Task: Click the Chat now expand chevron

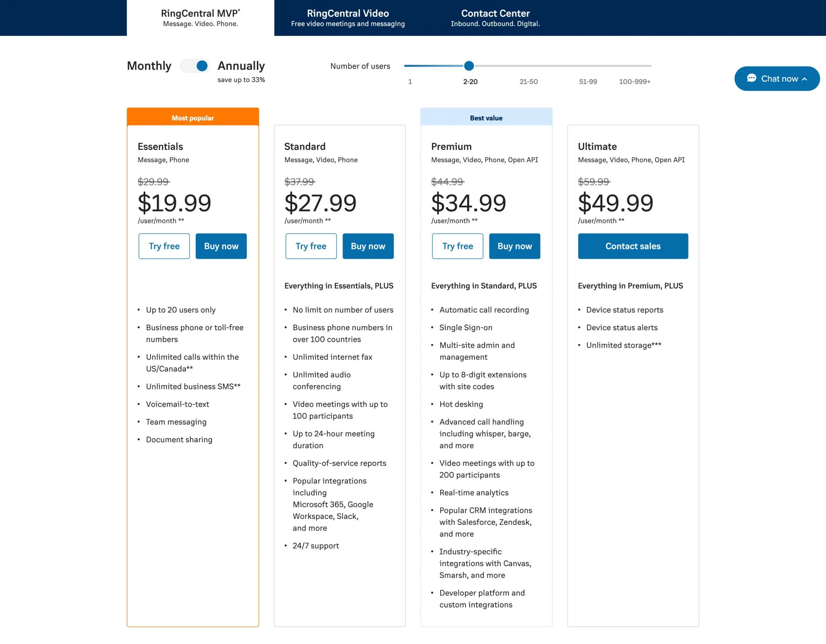Action: 805,78
